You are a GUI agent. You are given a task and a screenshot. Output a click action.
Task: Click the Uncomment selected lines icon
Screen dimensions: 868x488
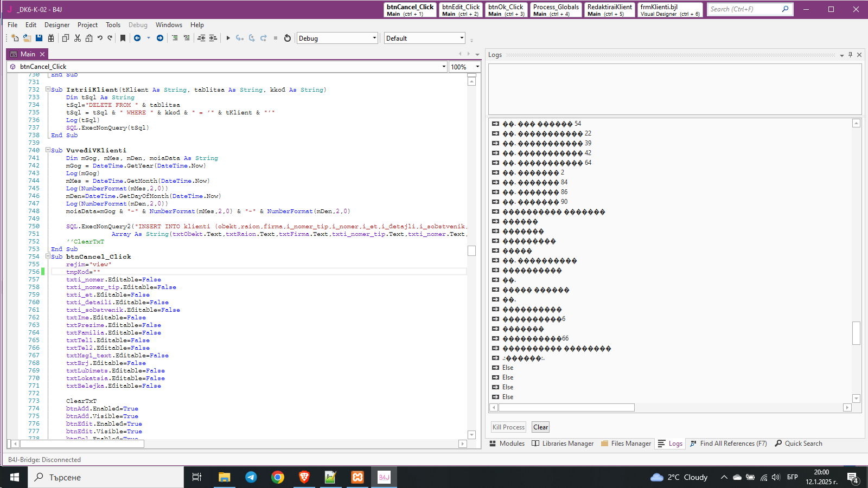click(x=187, y=38)
